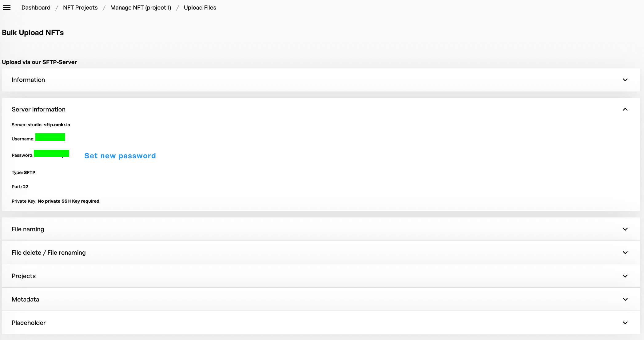
Task: Click Set new password link
Action: tap(120, 156)
